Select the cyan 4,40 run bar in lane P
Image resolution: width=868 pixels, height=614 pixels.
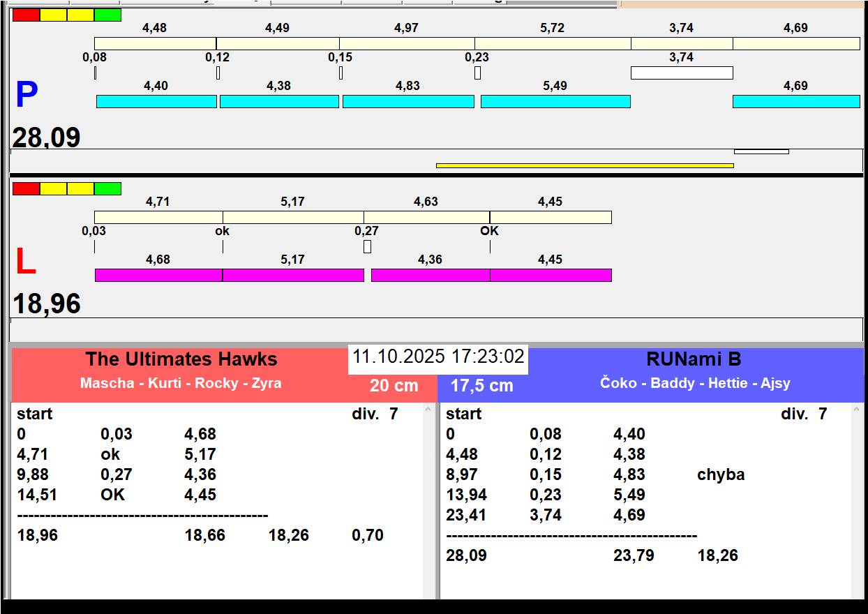pos(156,102)
